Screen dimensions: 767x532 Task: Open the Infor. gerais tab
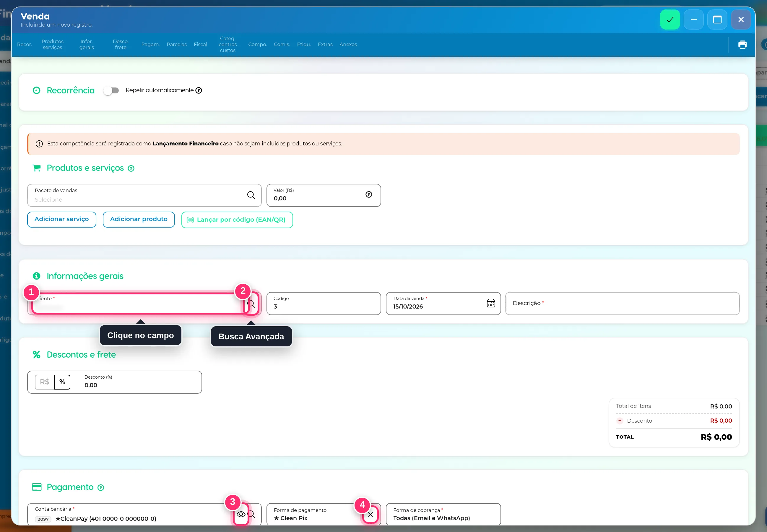pos(87,44)
